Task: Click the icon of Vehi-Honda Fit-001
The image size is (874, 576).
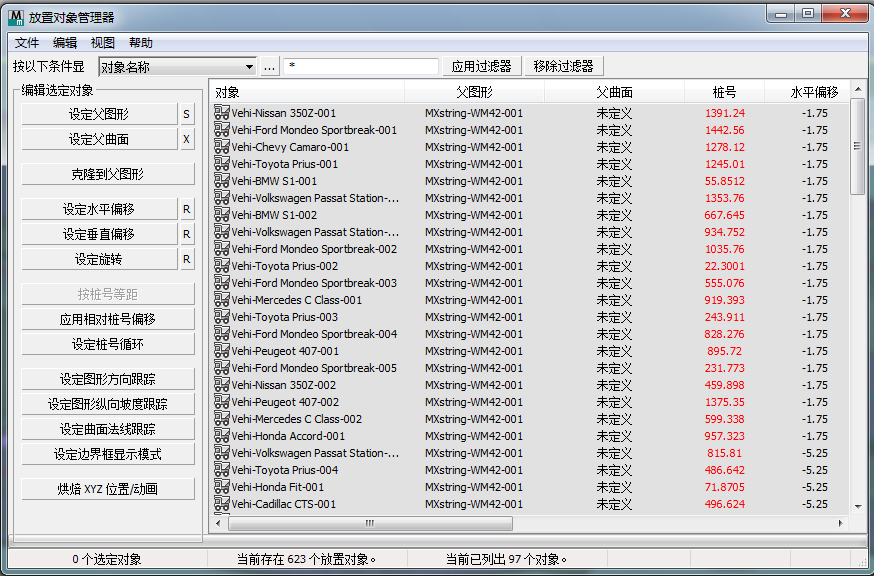Action: click(x=221, y=487)
